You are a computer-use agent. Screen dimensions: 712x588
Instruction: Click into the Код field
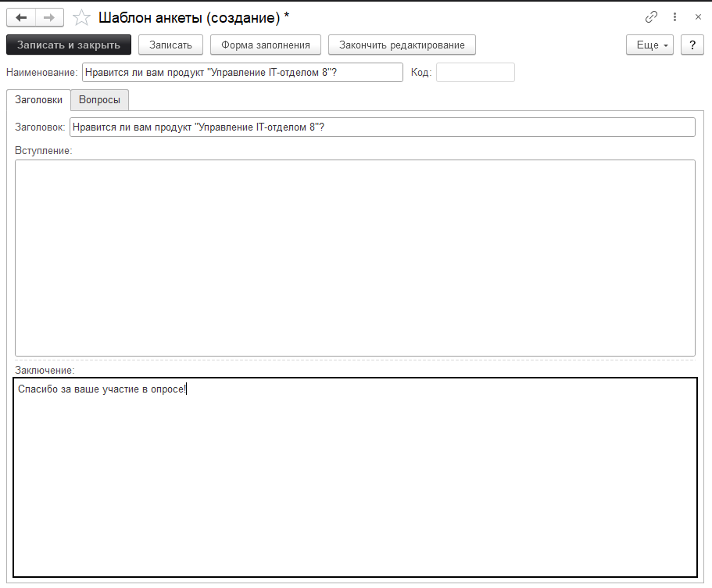click(x=475, y=73)
